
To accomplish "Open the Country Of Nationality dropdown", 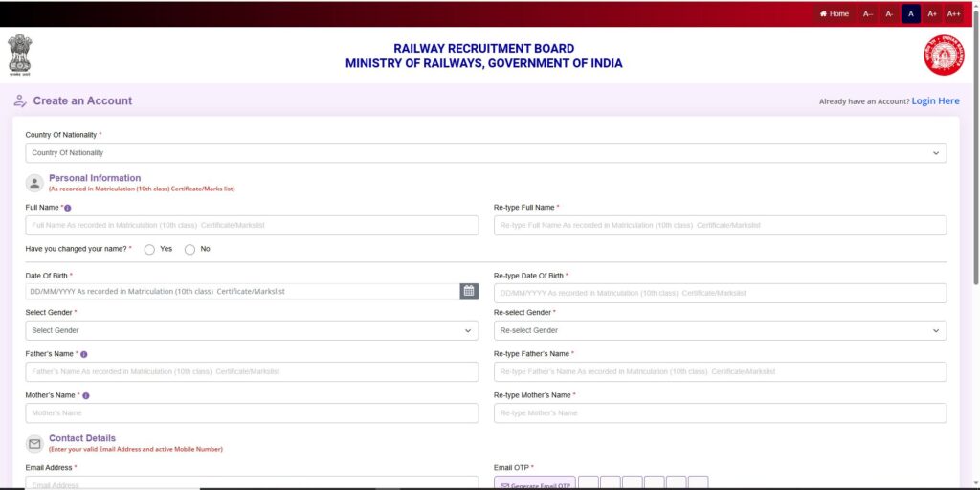I will pos(485,153).
